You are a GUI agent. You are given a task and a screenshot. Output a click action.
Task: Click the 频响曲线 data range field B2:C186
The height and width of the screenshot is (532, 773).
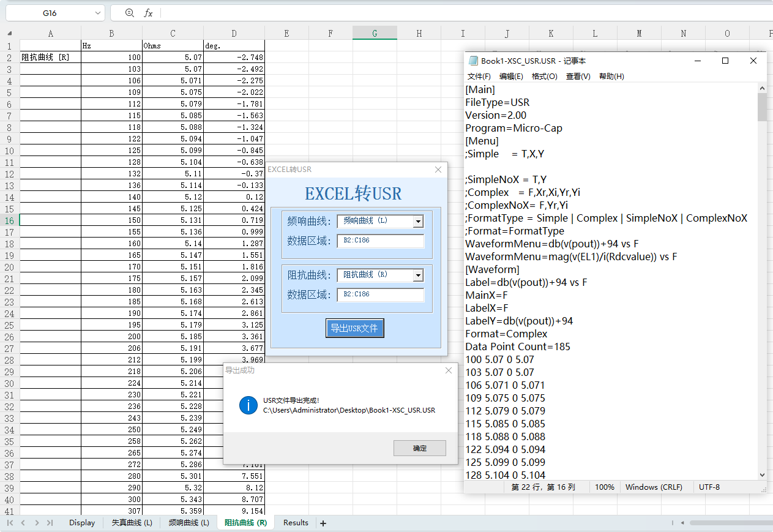point(380,241)
